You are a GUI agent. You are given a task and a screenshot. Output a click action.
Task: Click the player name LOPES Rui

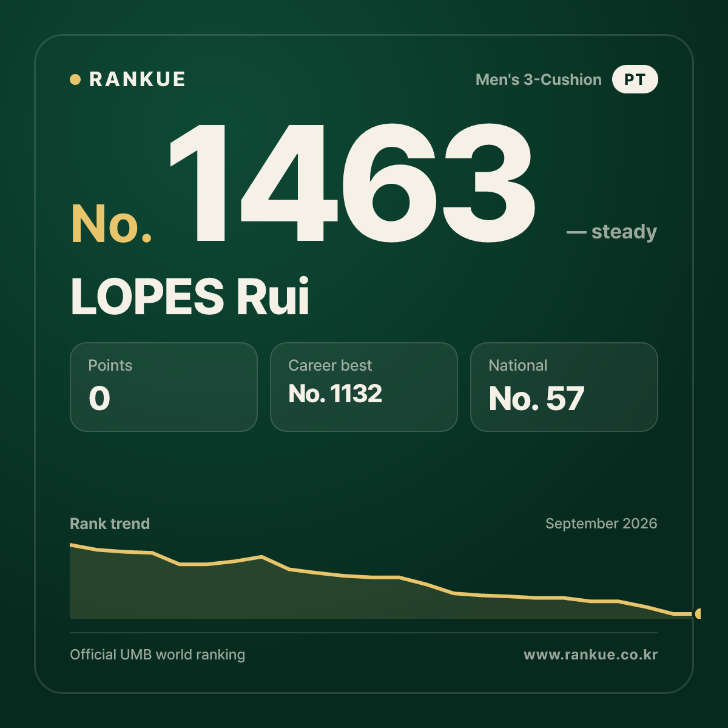pos(190,297)
